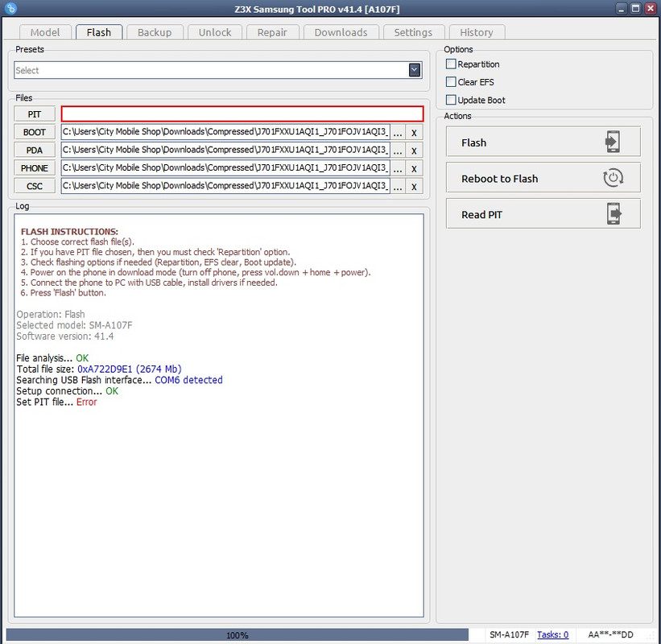
Task: Check the Update Boot option
Action: (451, 100)
